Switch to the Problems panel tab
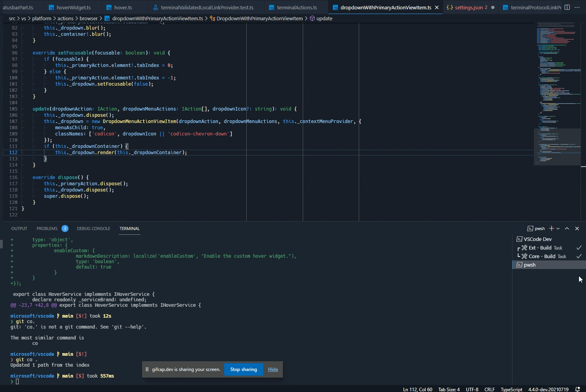 [47, 229]
